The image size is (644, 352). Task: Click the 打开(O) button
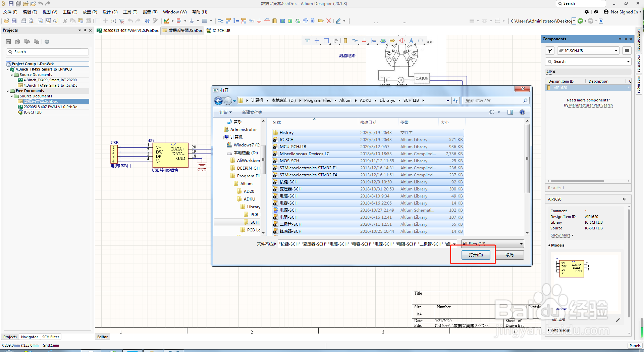coord(476,255)
